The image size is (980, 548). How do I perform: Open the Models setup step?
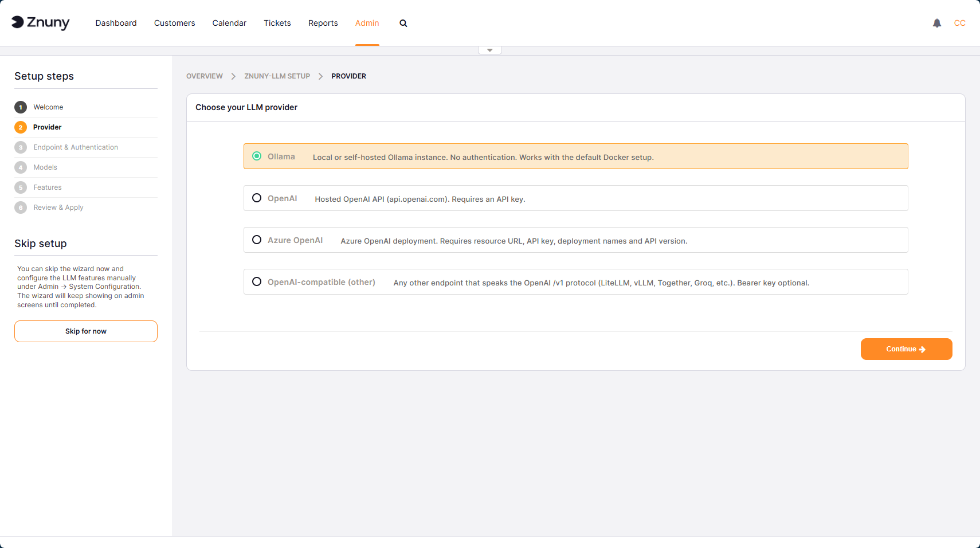45,167
